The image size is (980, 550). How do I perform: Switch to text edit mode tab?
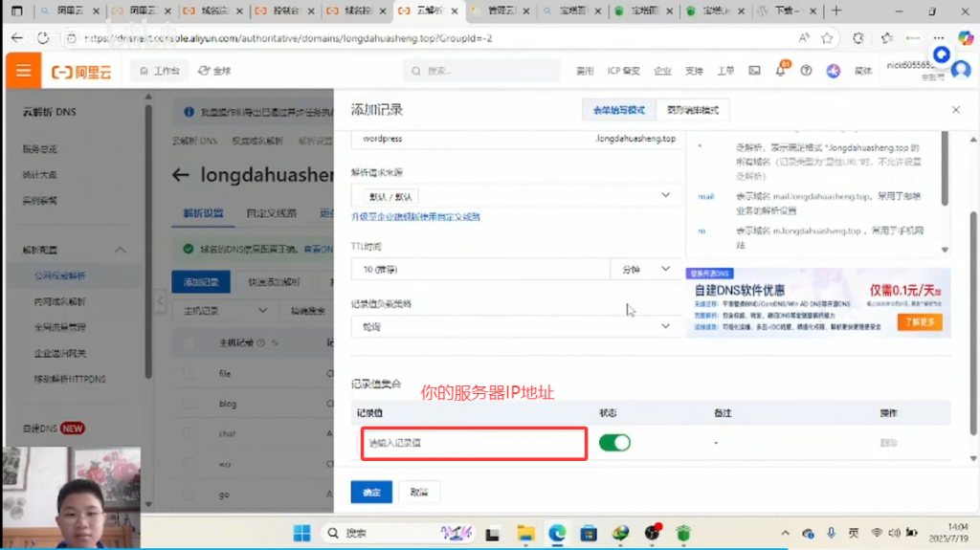pos(693,110)
